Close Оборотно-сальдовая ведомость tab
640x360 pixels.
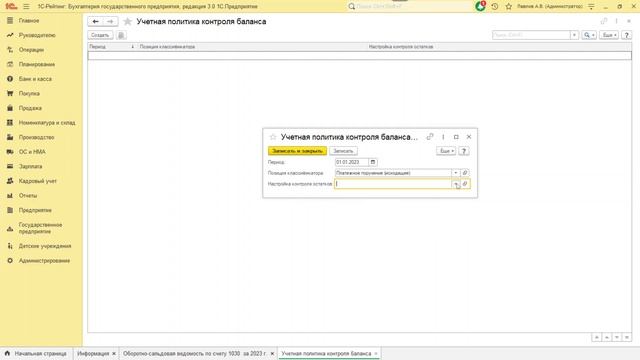coord(272,353)
